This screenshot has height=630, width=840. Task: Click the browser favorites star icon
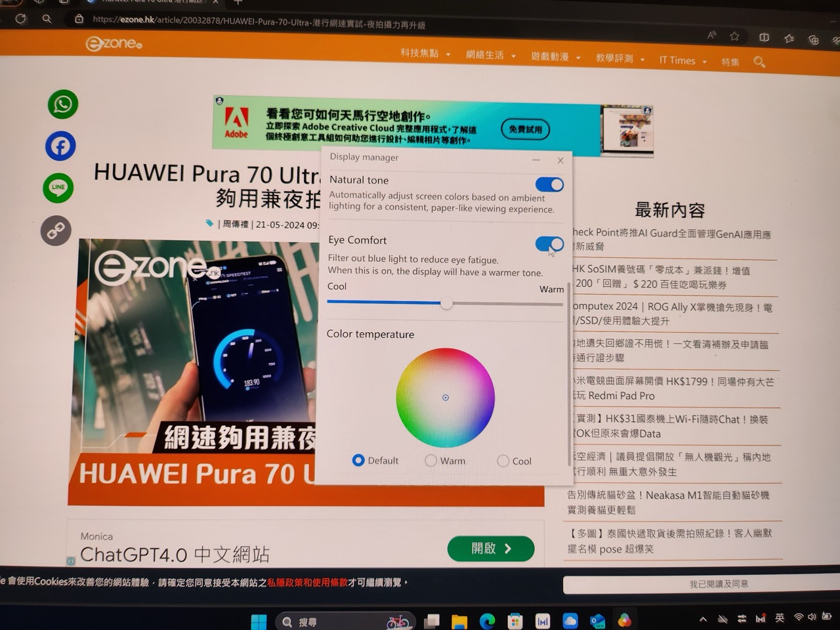(x=734, y=37)
